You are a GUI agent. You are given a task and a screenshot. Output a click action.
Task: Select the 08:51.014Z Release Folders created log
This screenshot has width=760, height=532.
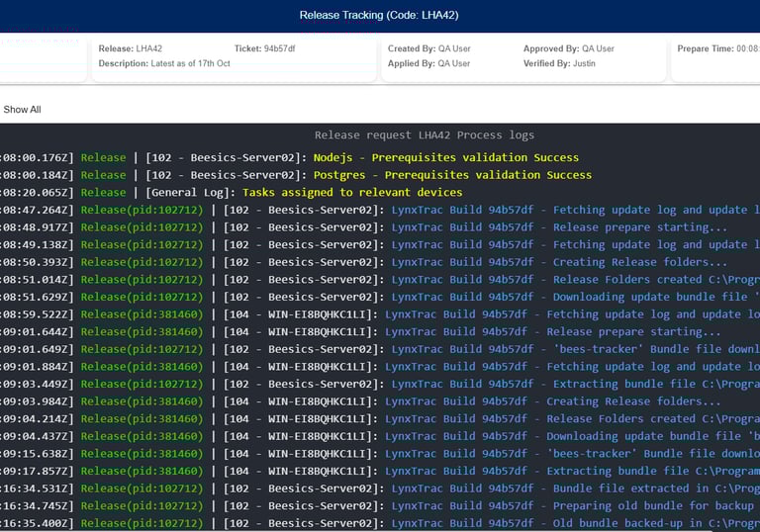(380, 280)
